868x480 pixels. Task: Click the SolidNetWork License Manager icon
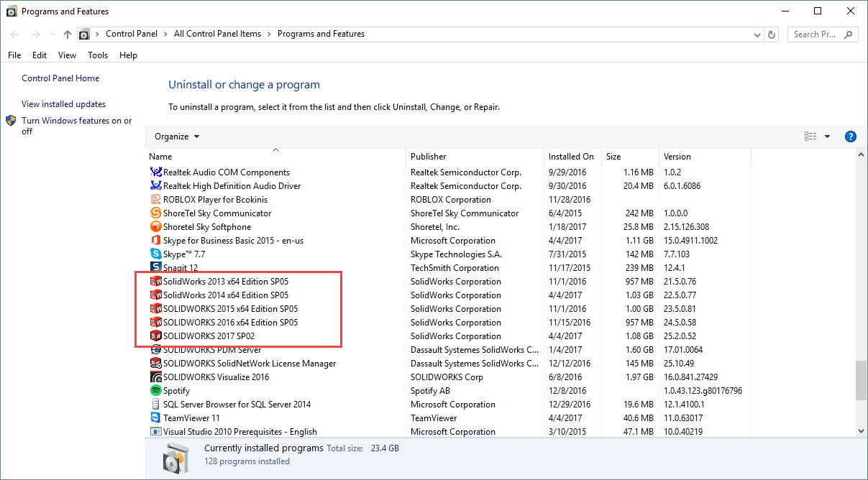pos(156,364)
